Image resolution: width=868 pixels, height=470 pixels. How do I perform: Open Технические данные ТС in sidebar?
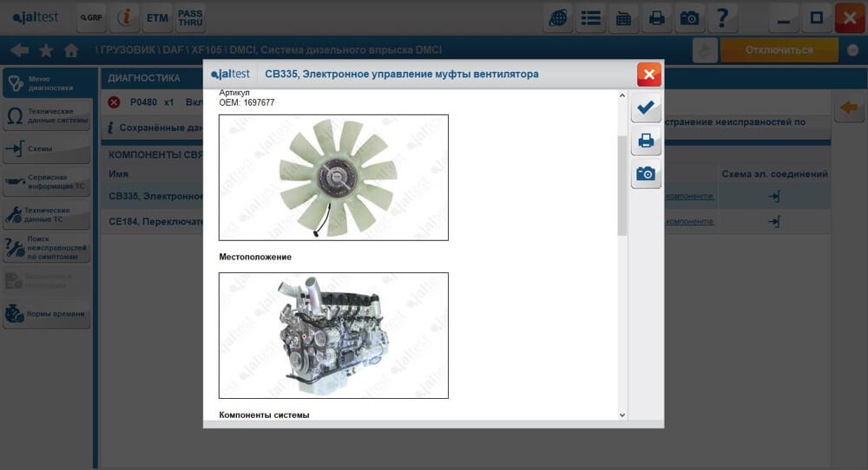(47, 214)
